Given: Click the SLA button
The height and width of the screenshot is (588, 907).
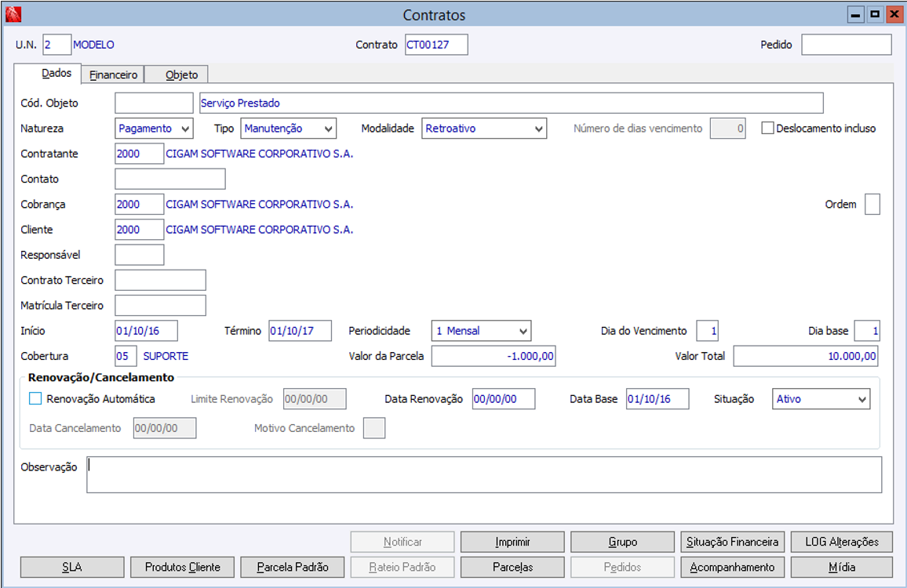Looking at the screenshot, I should [72, 567].
